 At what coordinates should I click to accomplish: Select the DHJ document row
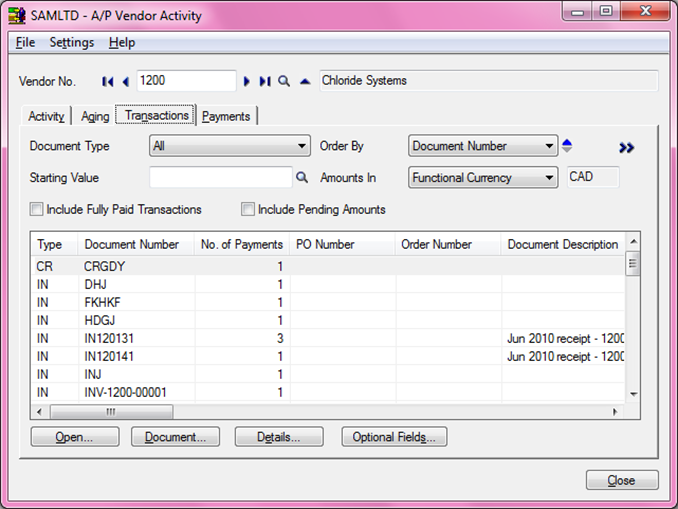click(x=328, y=284)
